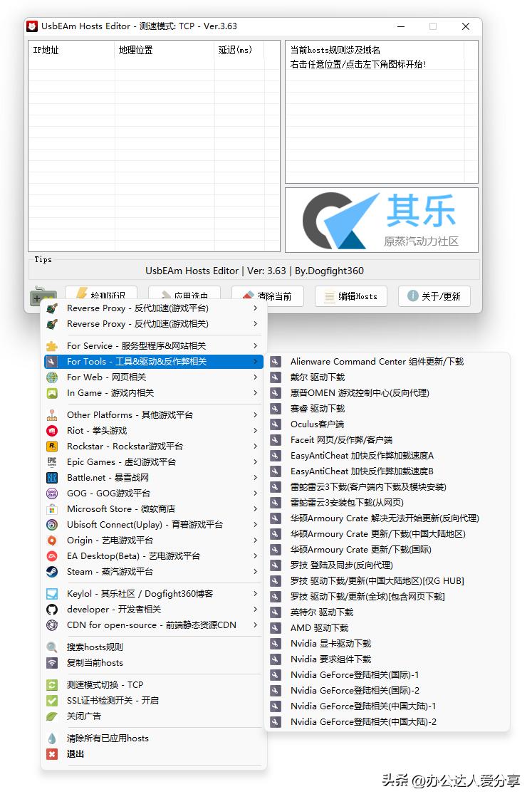Image resolution: width=532 pixels, height=799 pixels.
Task: Click the Riot red fist icon
Action: point(52,431)
